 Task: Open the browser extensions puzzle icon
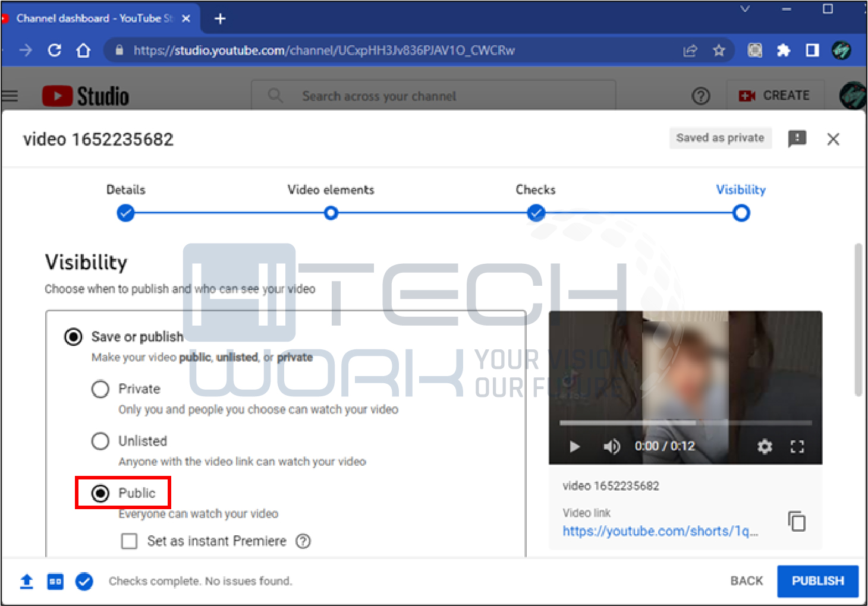pyautogui.click(x=784, y=50)
